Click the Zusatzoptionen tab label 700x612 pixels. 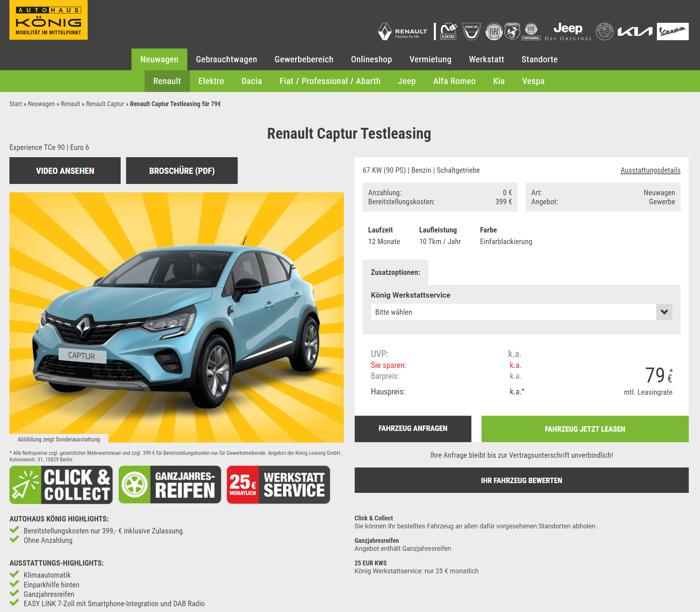[x=395, y=272]
